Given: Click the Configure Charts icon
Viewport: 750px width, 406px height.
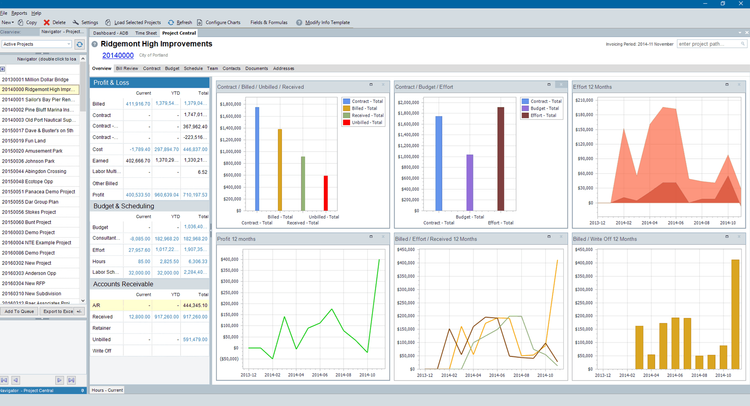Looking at the screenshot, I should pyautogui.click(x=200, y=22).
